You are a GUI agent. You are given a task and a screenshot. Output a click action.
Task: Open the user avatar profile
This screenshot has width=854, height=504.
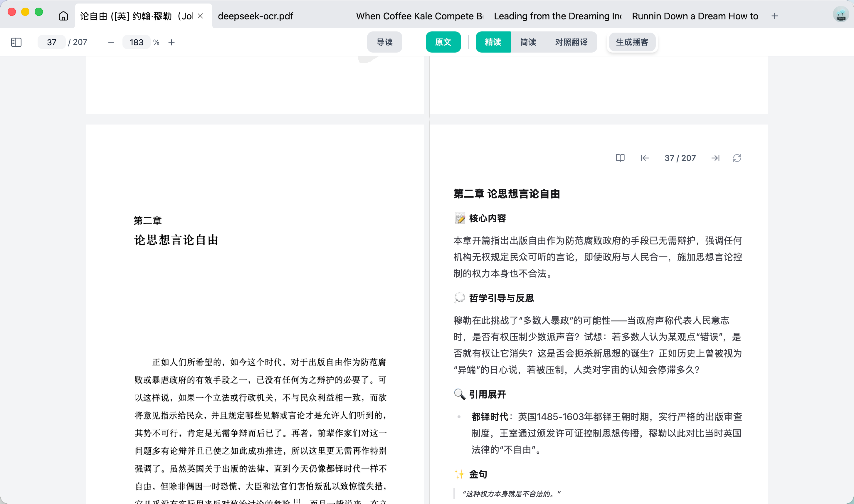tap(841, 15)
